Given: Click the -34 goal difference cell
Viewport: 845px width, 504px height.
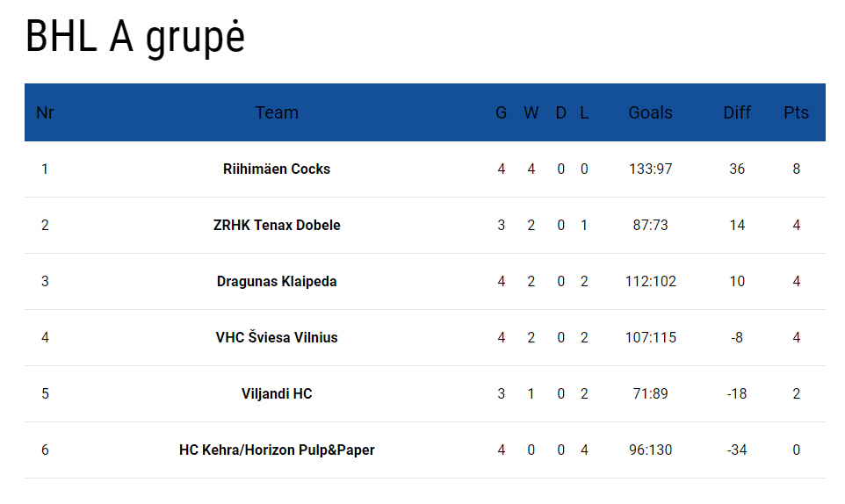Looking at the screenshot, I should click(737, 450).
